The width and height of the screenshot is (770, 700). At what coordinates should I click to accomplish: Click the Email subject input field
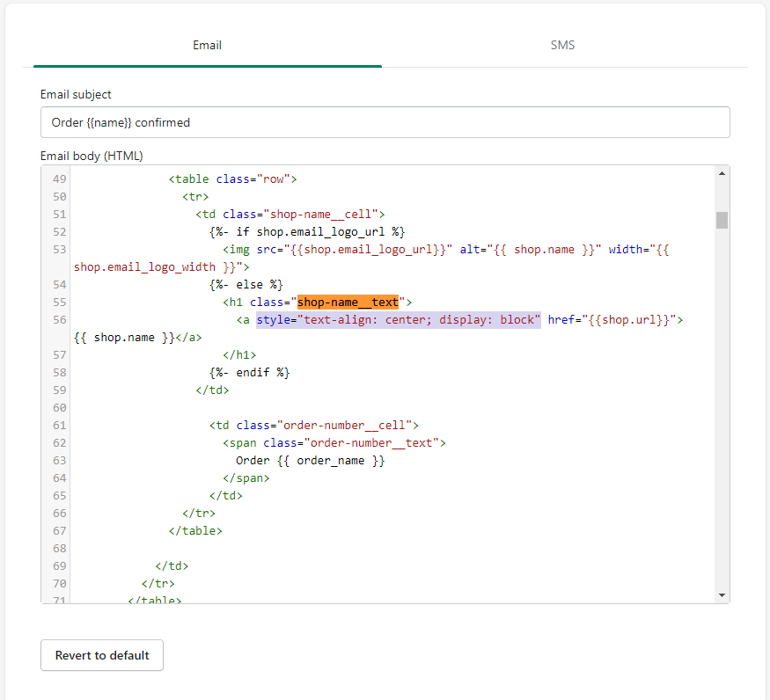385,122
